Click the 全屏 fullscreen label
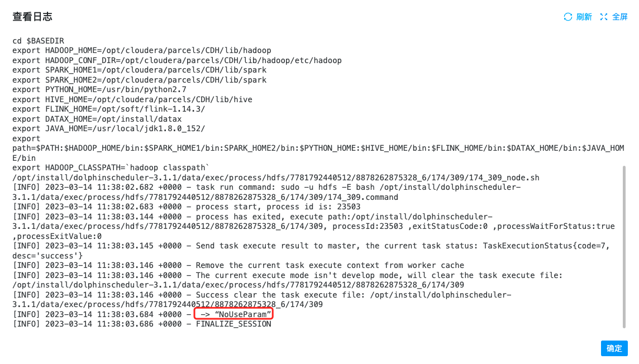The height and width of the screenshot is (364, 639). pos(619,17)
